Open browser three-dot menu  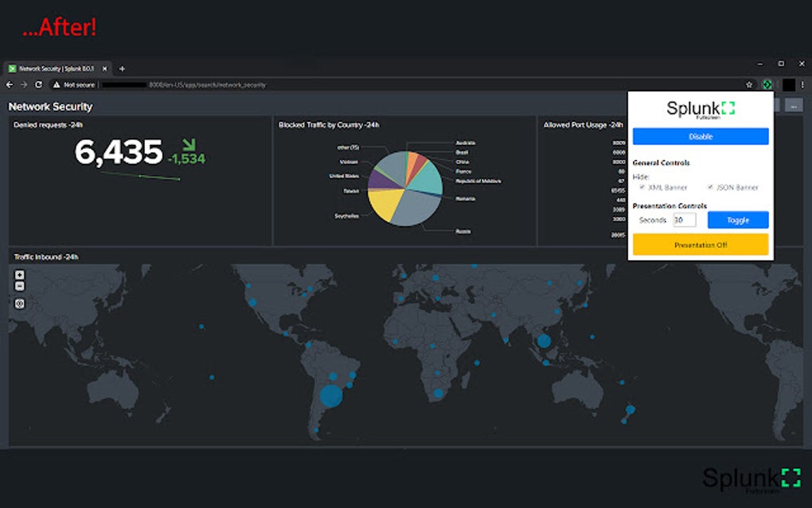tap(802, 84)
